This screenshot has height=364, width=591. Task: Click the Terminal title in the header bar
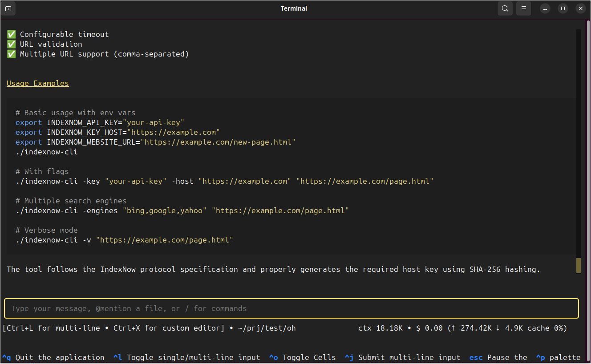[x=294, y=8]
